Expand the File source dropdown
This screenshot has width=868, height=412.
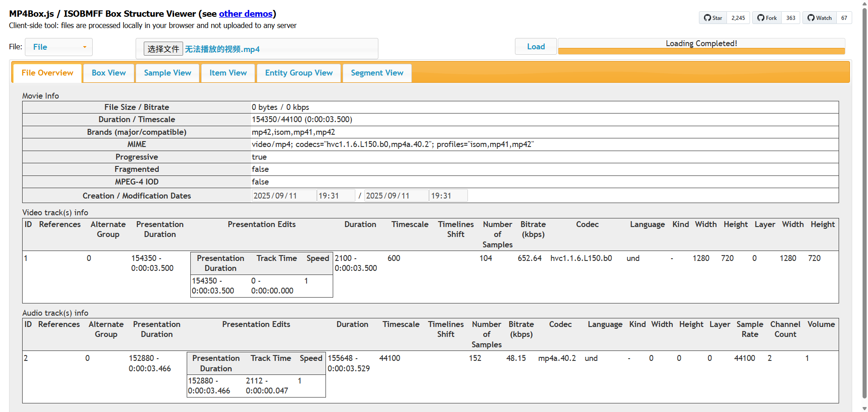59,47
